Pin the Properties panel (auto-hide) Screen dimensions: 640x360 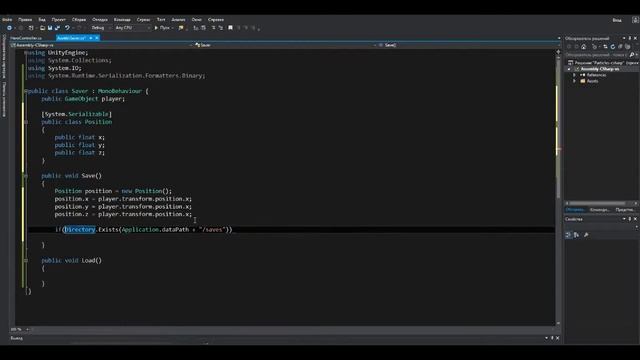tap(630, 219)
